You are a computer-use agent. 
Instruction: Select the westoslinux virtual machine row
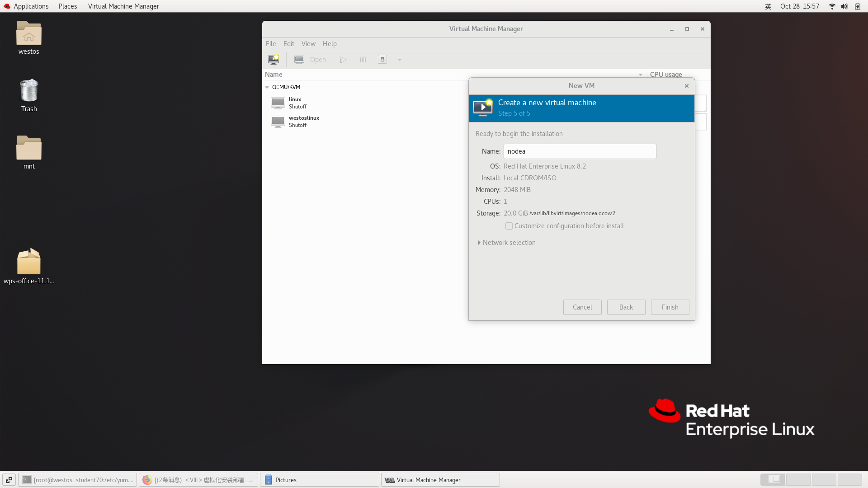[x=365, y=122]
